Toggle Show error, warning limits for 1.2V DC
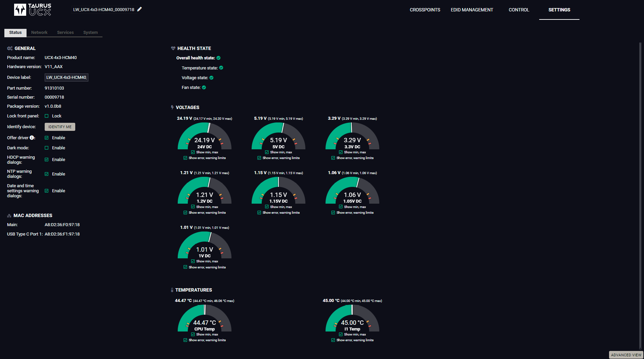Image resolution: width=644 pixels, height=359 pixels. (x=185, y=213)
